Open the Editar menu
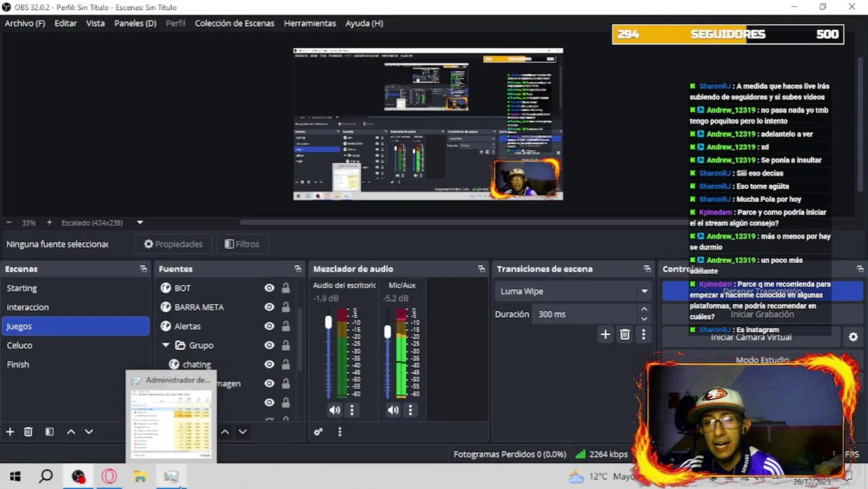Image resolution: width=868 pixels, height=489 pixels. tap(66, 23)
